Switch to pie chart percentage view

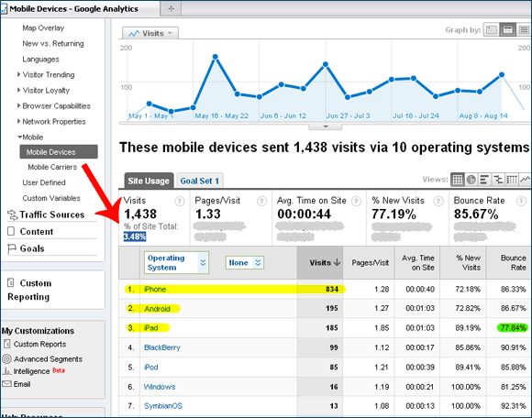coord(471,180)
